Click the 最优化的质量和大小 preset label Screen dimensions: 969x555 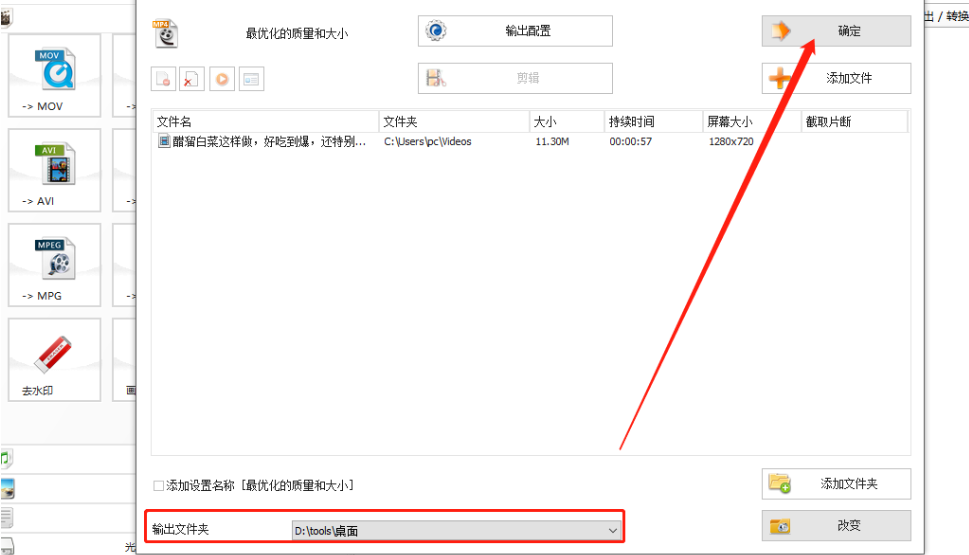point(297,33)
